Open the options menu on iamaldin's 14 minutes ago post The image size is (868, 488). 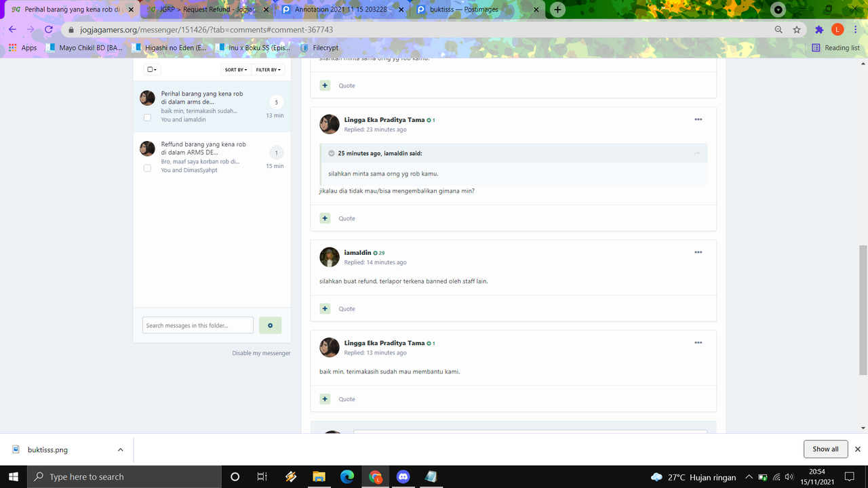(698, 252)
